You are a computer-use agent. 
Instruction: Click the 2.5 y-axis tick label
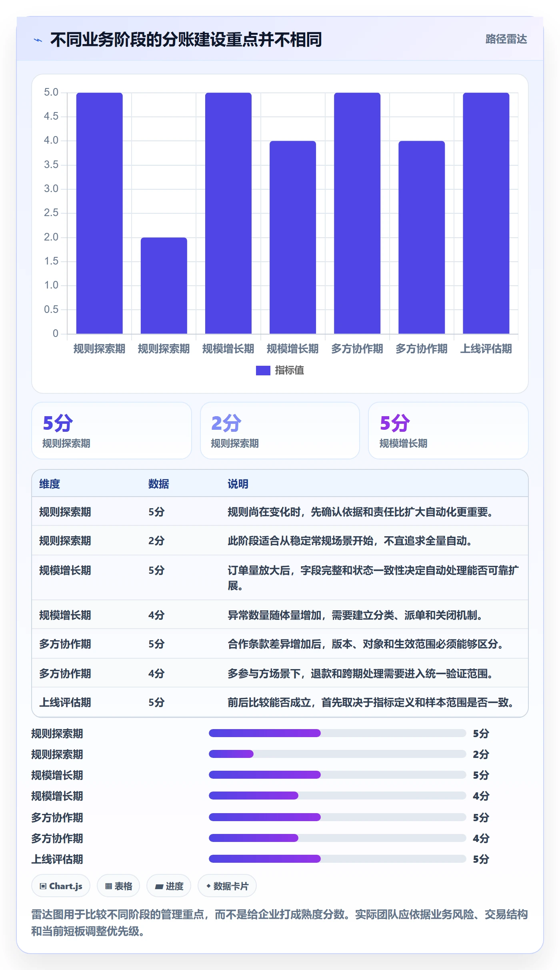[x=51, y=213]
